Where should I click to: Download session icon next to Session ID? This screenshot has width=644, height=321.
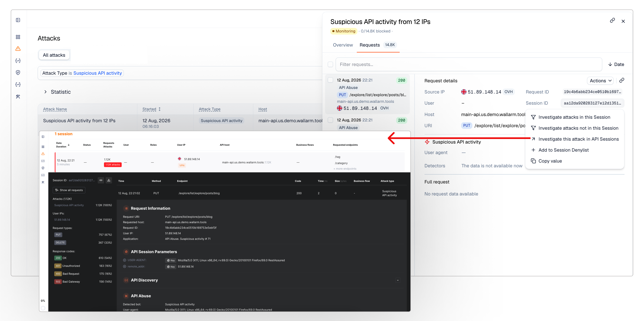click(109, 180)
